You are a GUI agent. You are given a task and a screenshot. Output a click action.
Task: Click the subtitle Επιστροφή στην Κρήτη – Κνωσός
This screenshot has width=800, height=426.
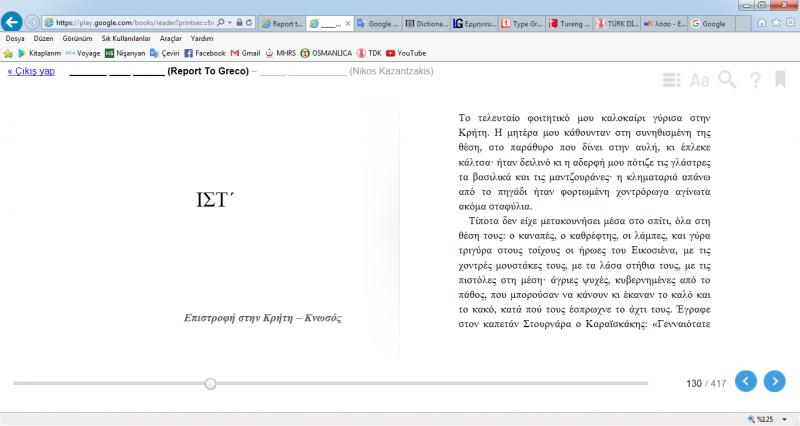coord(263,318)
